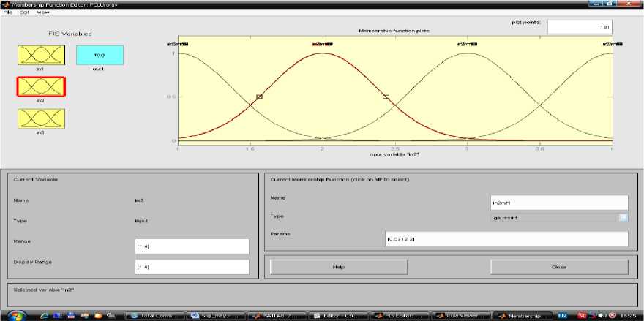Click the membership function Name field
The width and height of the screenshot is (644, 321).
[x=559, y=202]
